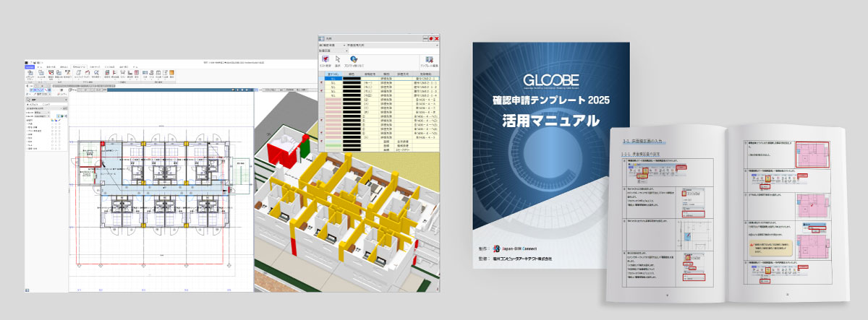
Task: Click the first pink fill swatch in legend table
Action: (x=333, y=99)
